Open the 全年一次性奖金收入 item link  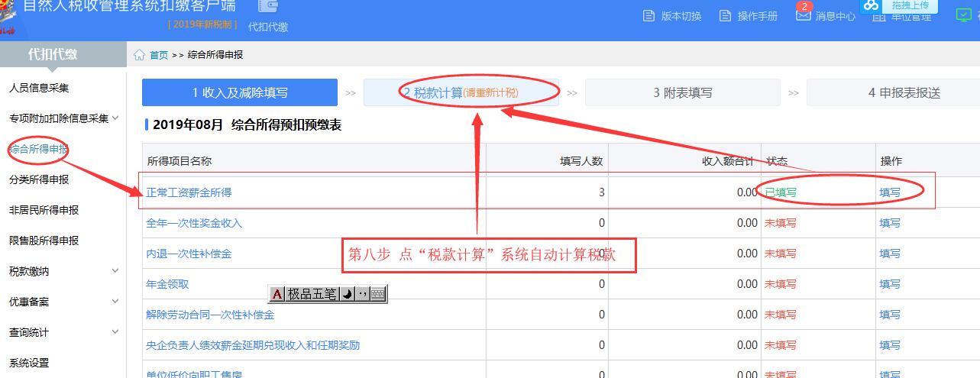point(194,223)
